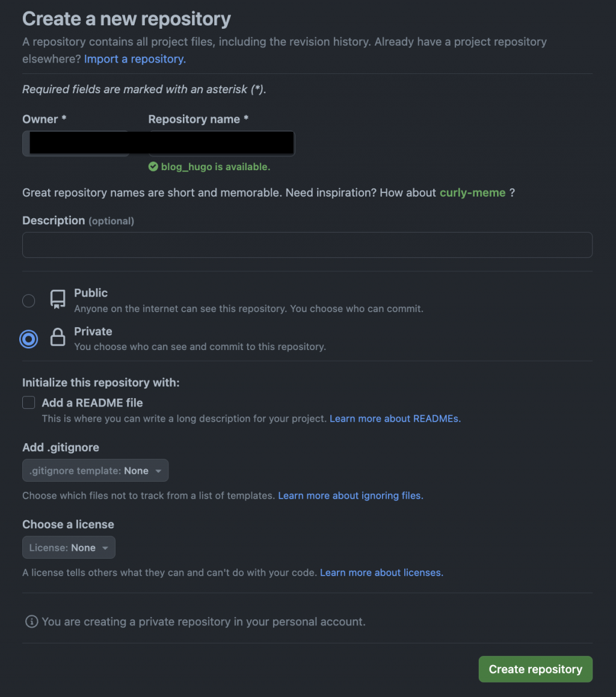Use the curly-meme name suggestion
Image resolution: width=616 pixels, height=697 pixels.
tap(472, 192)
